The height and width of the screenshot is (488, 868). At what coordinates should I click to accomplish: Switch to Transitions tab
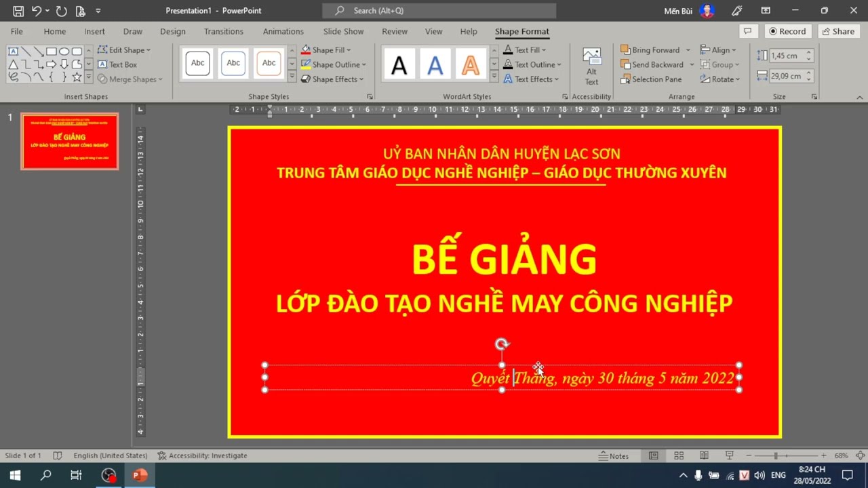pyautogui.click(x=224, y=31)
